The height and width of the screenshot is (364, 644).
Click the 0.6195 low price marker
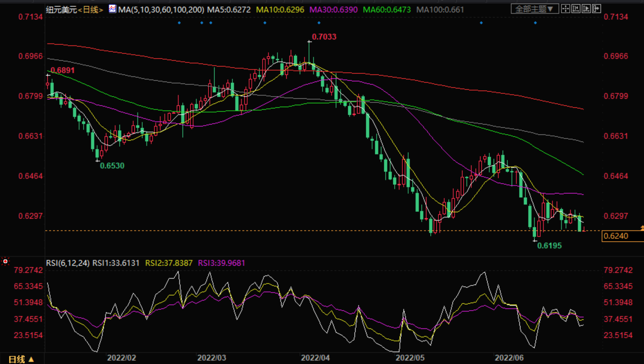point(549,246)
